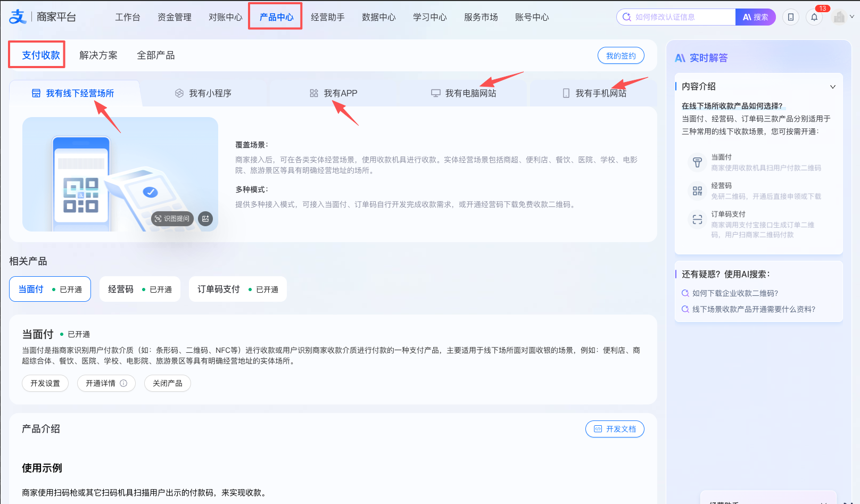Click the 相关产品 heading

coord(28,261)
